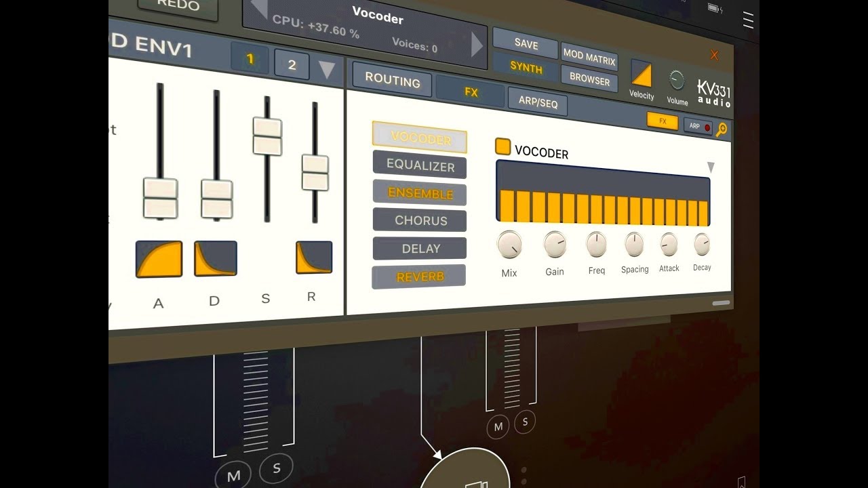Open the vocoder preset dropdown triangle
Viewport: 868px width, 488px height.
[x=711, y=167]
